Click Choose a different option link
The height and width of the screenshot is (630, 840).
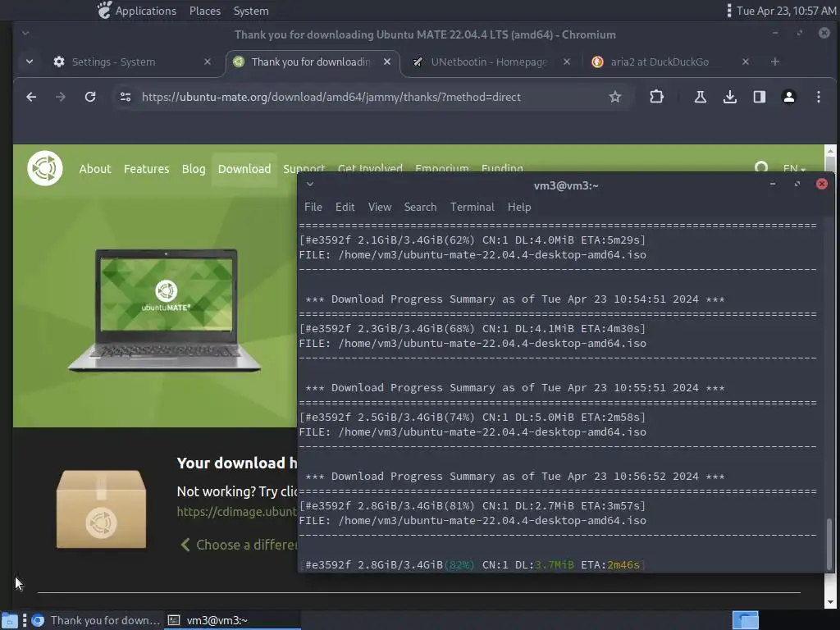point(239,545)
